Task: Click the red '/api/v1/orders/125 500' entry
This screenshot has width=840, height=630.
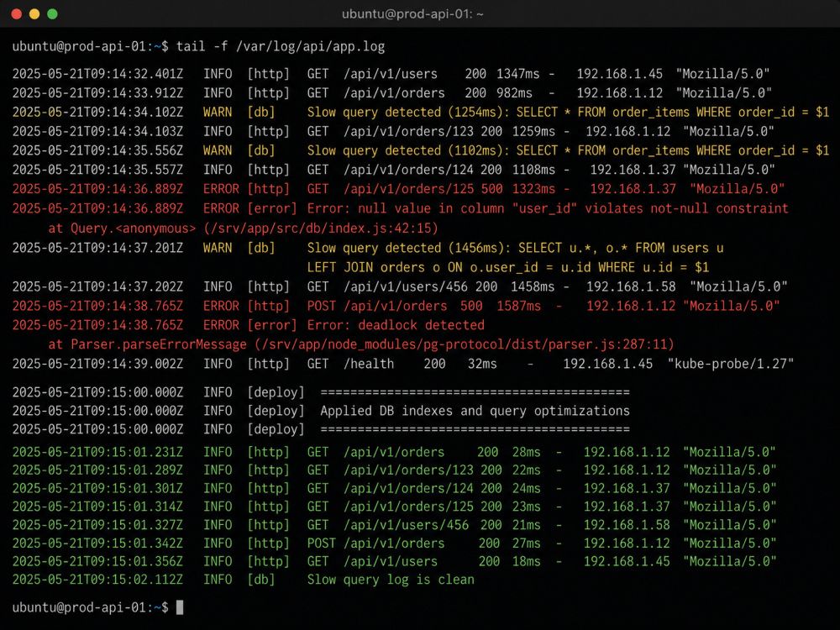Action: point(423,189)
